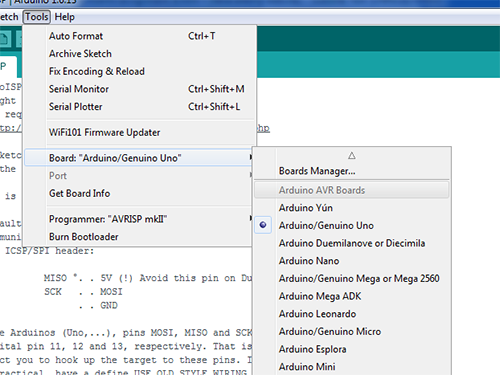
Task: Open Serial Monitor
Action: click(x=138, y=89)
